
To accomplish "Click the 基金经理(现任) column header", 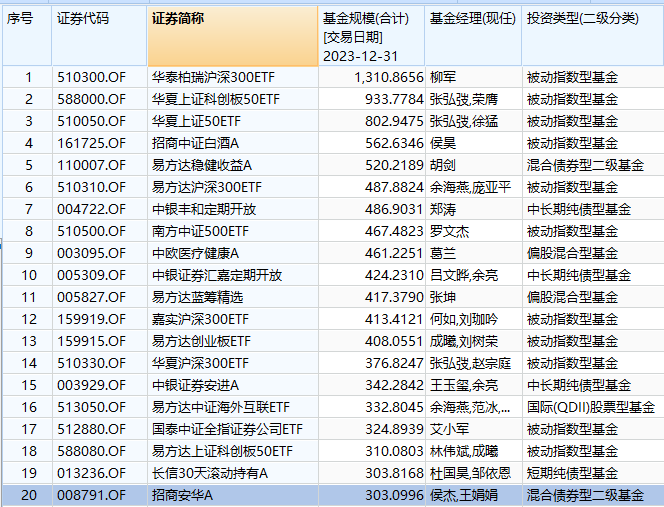I will tap(473, 36).
